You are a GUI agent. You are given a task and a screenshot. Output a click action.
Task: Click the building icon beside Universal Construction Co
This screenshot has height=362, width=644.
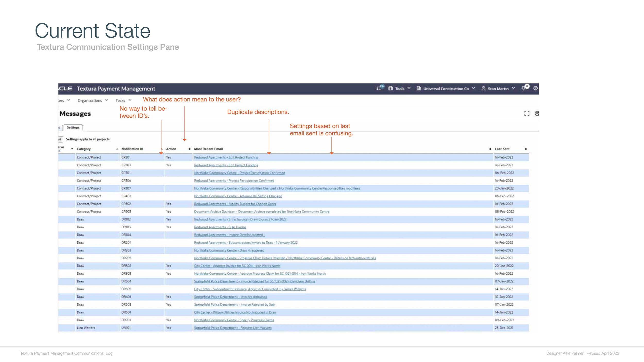(419, 88)
